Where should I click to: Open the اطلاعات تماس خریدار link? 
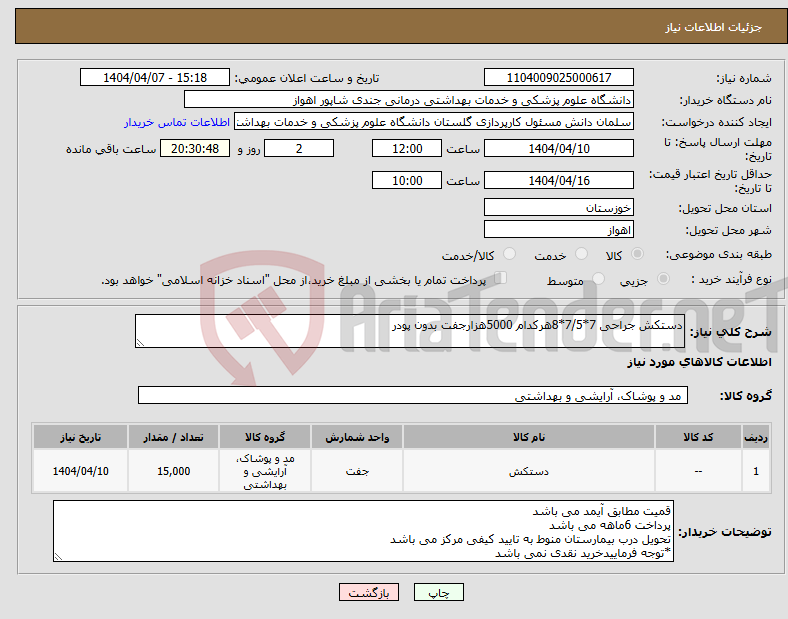pos(177,122)
